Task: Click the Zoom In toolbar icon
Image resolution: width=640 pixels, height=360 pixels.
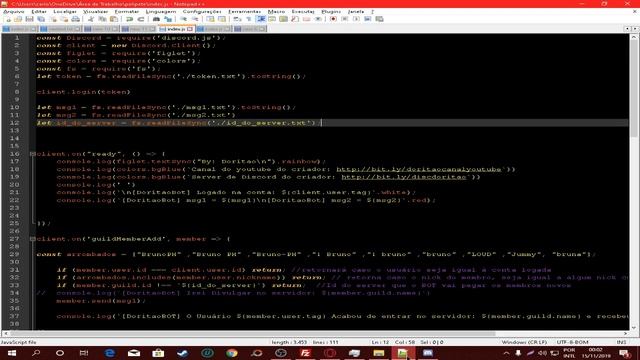Action: (183, 19)
